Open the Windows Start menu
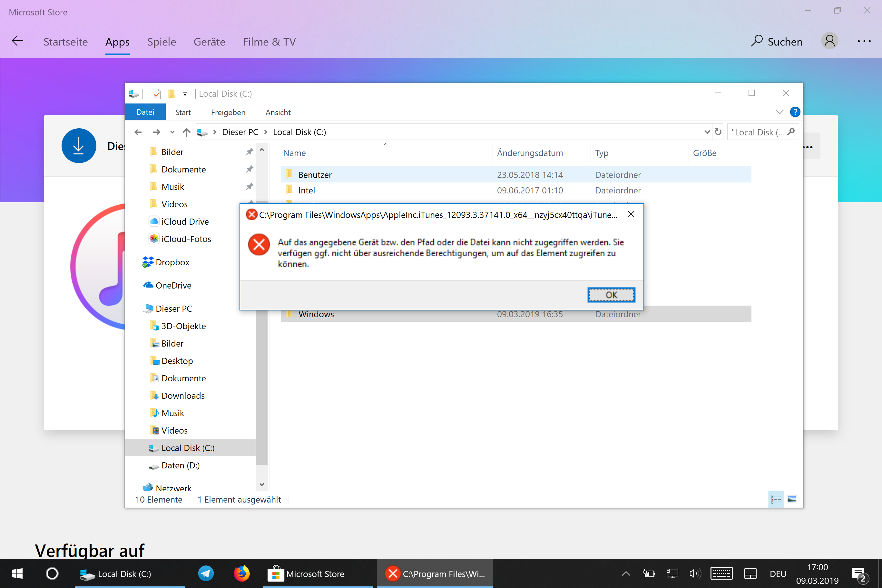The height and width of the screenshot is (588, 882). (x=18, y=573)
